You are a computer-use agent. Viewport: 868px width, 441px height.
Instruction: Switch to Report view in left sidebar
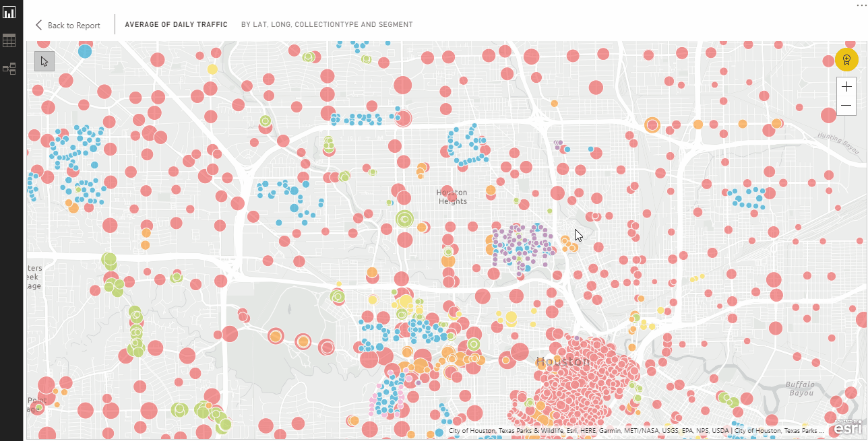(9, 13)
